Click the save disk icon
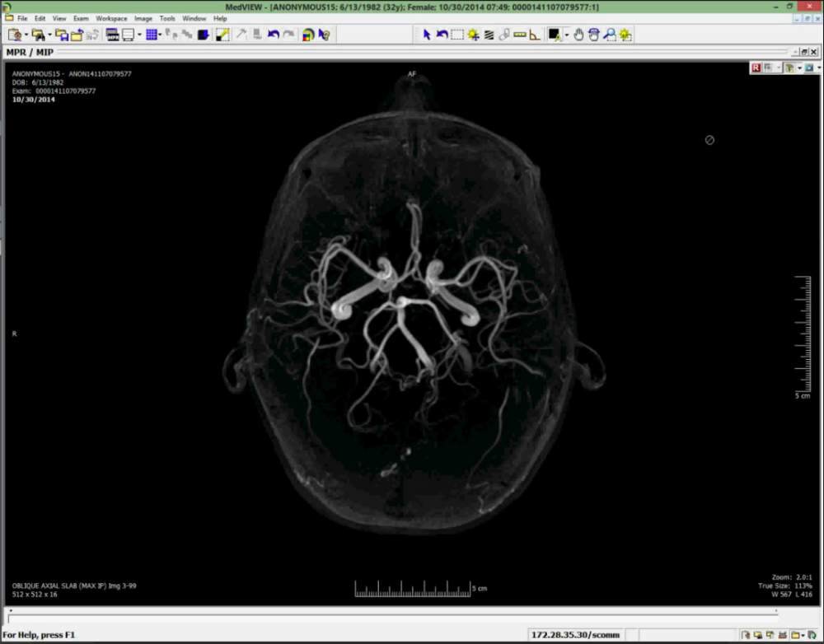 click(x=62, y=35)
